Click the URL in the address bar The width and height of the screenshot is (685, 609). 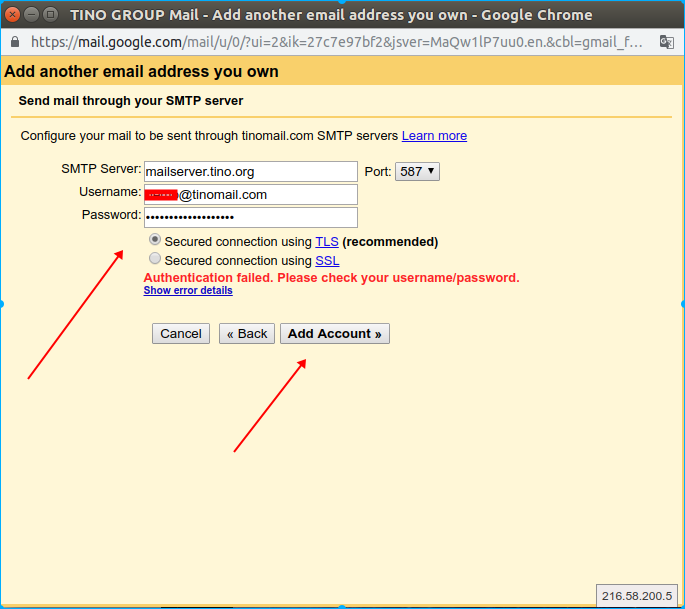point(336,42)
